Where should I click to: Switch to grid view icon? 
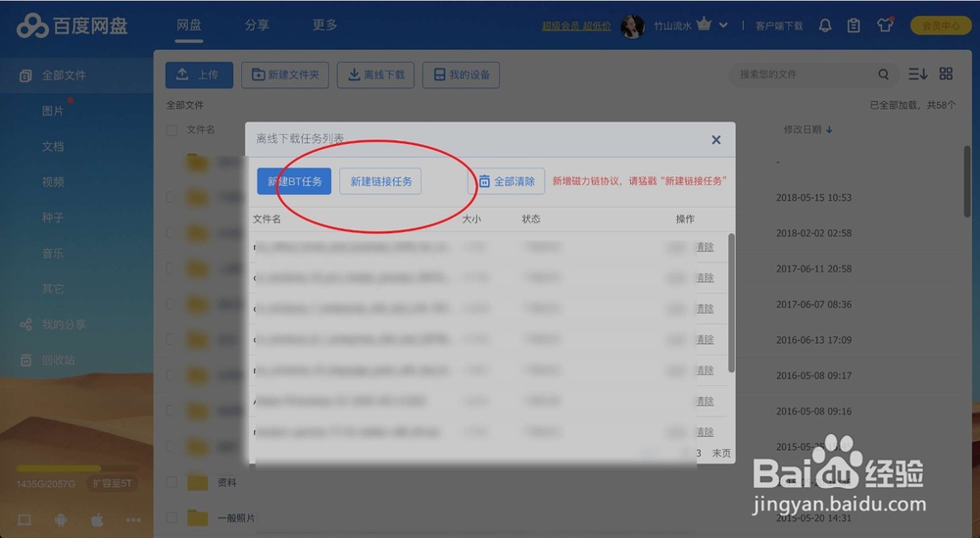pos(947,73)
